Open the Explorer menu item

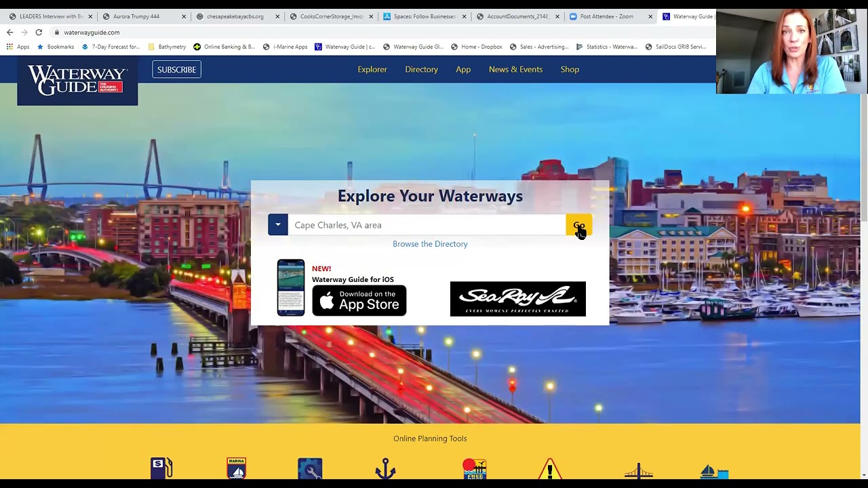click(372, 69)
